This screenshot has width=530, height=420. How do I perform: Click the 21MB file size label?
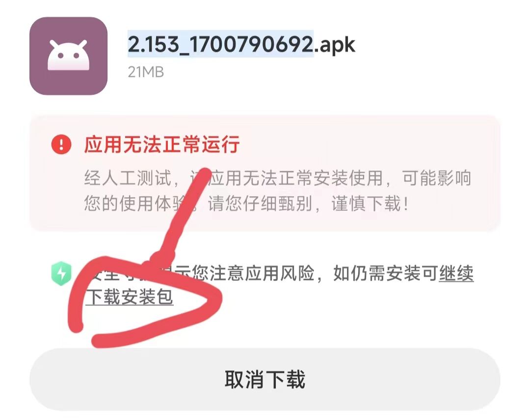146,72
